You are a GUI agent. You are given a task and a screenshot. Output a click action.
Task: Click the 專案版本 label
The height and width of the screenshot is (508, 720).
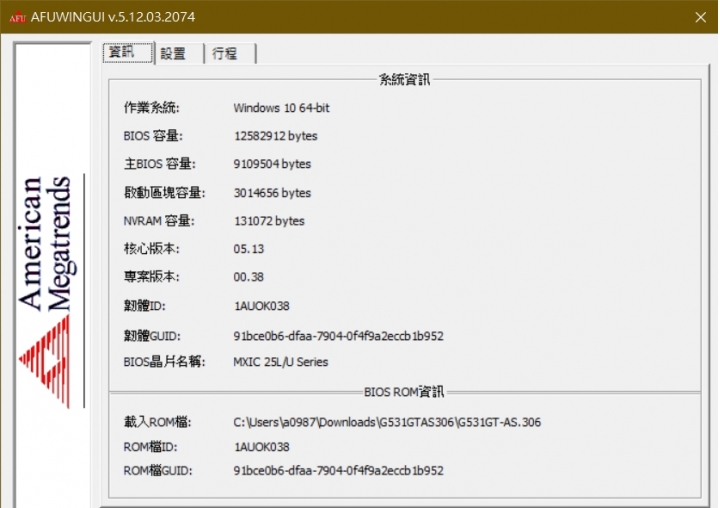tap(152, 277)
